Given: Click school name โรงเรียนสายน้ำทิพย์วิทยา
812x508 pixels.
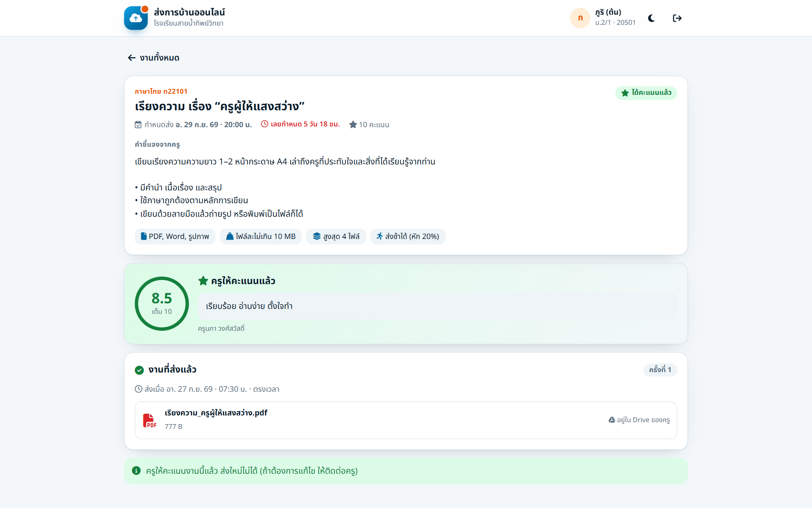Looking at the screenshot, I should pos(188,23).
